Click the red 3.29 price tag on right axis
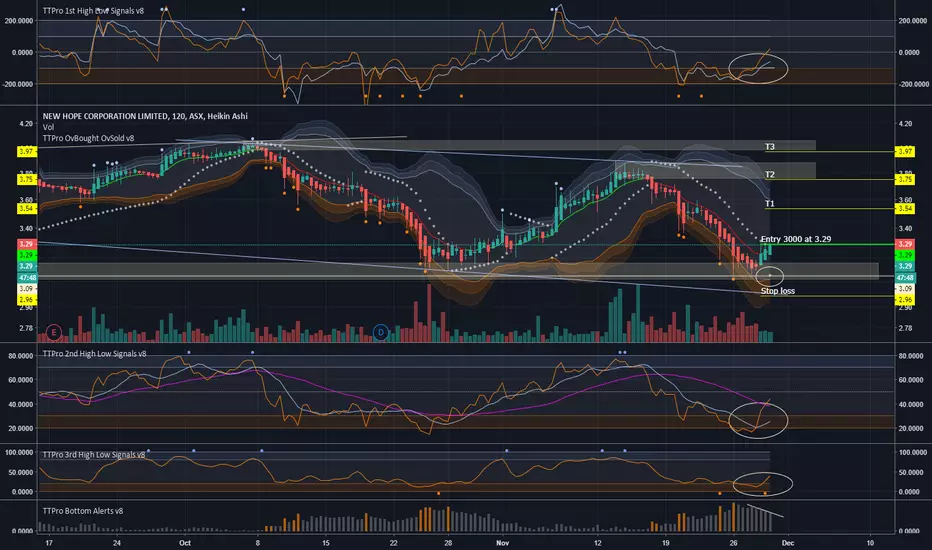Viewport: 932px width, 550px height. (x=905, y=244)
